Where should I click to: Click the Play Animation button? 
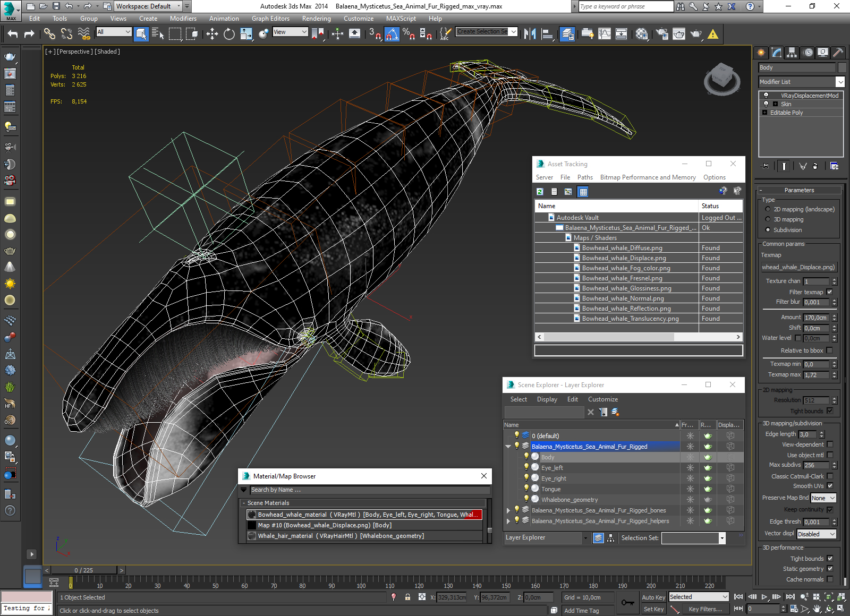point(764,597)
